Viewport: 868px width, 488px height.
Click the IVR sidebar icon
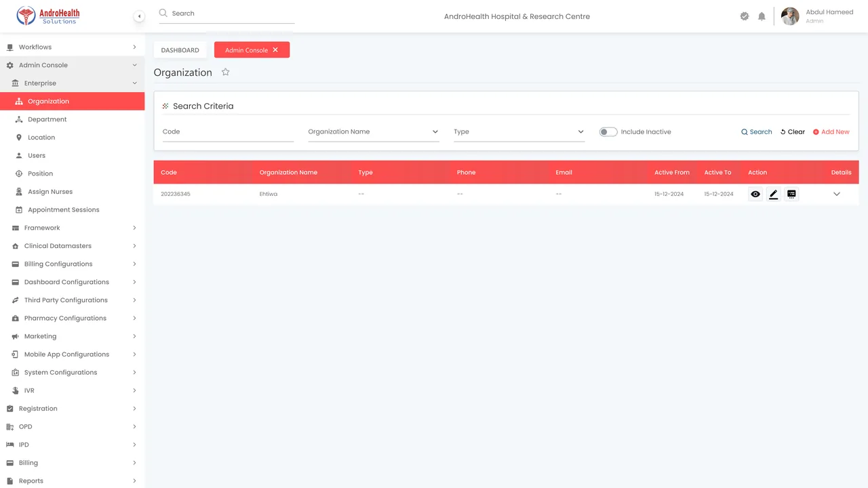(16, 390)
